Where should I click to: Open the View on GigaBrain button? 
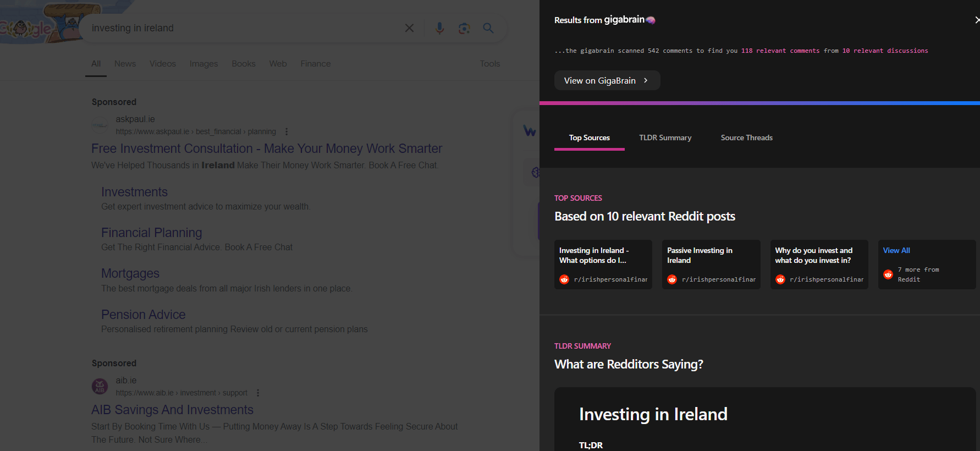[607, 80]
